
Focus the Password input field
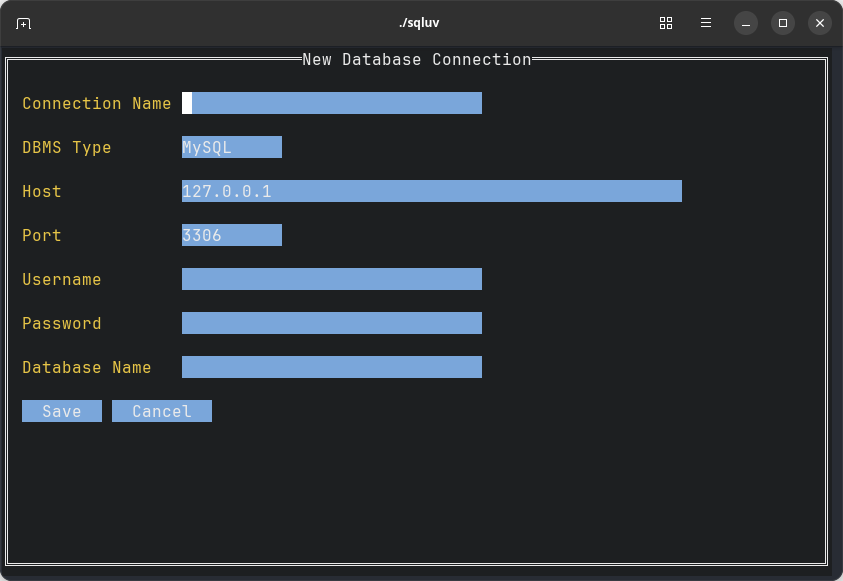[332, 323]
